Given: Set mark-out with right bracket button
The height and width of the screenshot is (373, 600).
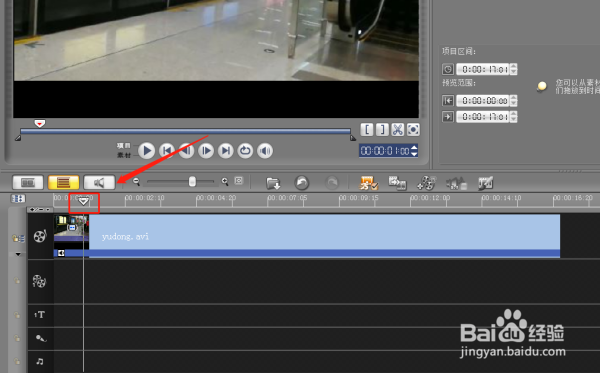Looking at the screenshot, I should tap(382, 129).
